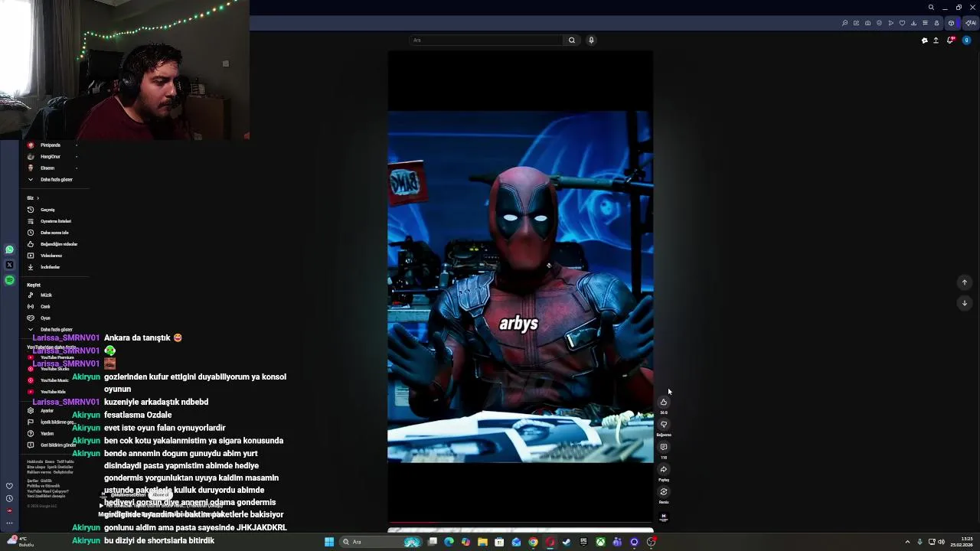
Task: Open Microsoft Edge from taskbar
Action: [449, 542]
